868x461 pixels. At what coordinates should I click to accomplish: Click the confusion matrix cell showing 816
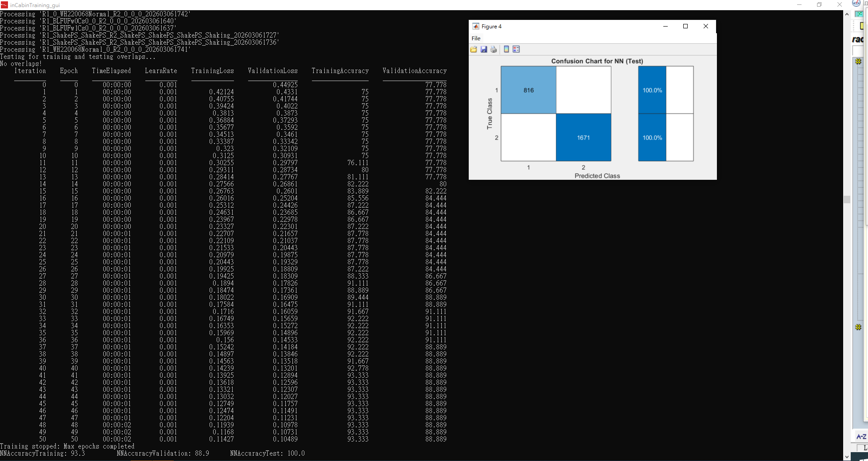(529, 90)
